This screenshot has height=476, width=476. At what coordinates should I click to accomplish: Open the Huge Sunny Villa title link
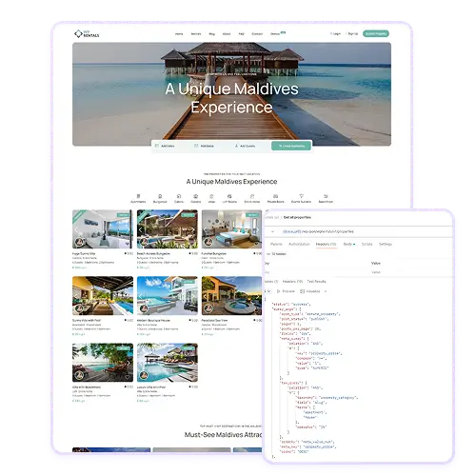84,253
